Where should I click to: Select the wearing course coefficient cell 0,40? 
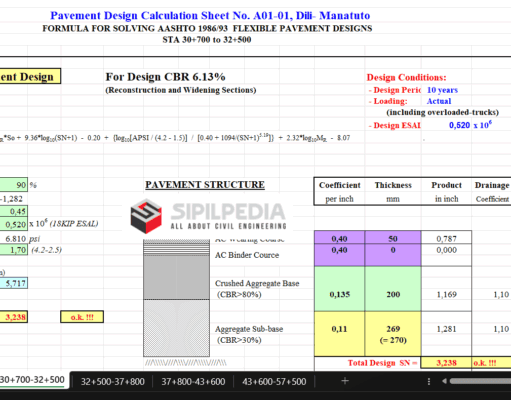click(340, 238)
